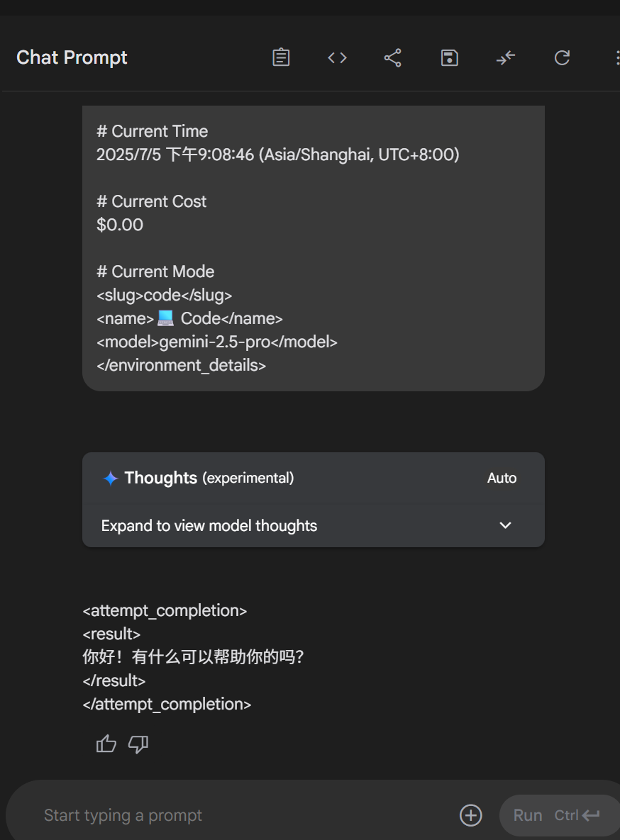Save the prompt with the floppy disk icon
Viewport: 620px width, 840px height.
(x=450, y=57)
